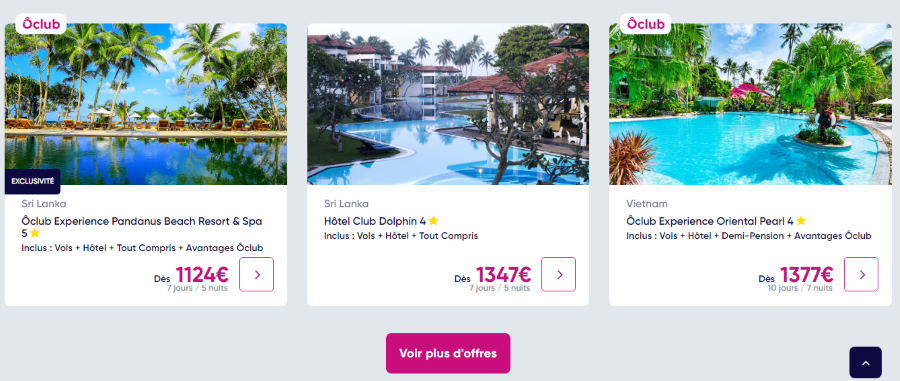
Task: Click the Ôclub badge on Vietnam card
Action: [646, 24]
